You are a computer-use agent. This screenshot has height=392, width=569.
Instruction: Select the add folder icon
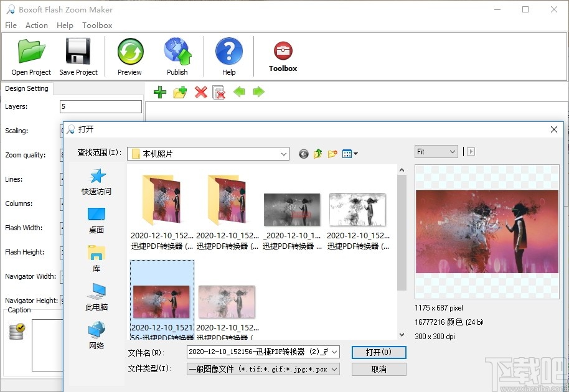180,92
